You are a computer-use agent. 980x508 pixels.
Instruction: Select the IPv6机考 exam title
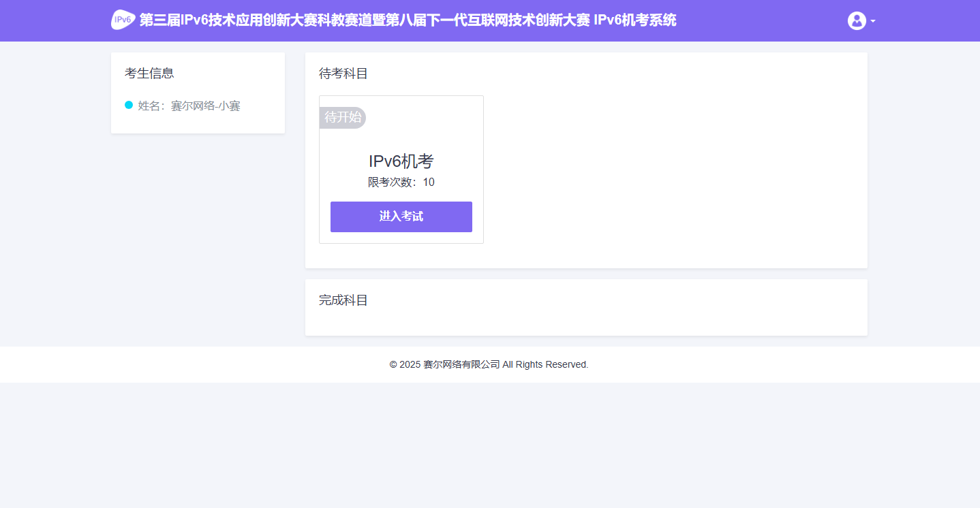pyautogui.click(x=401, y=161)
